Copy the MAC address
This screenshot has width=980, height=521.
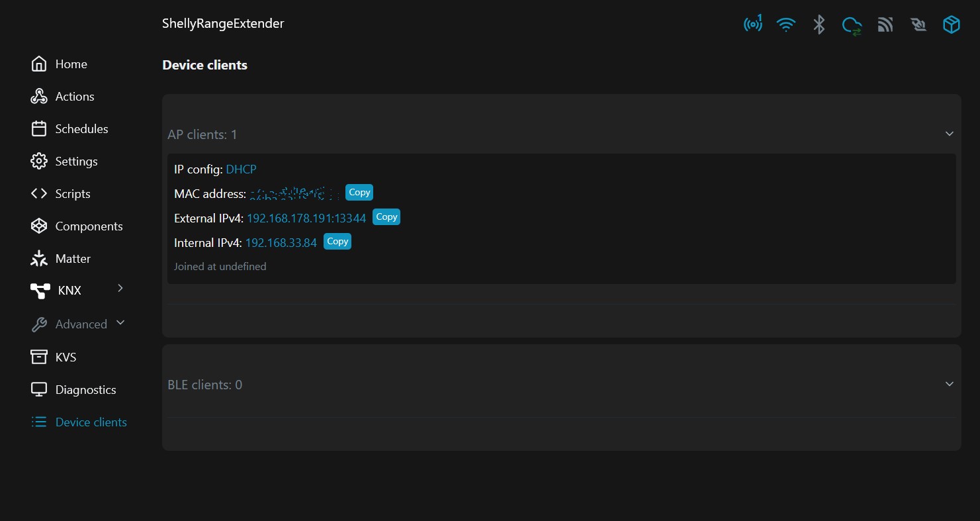click(359, 192)
